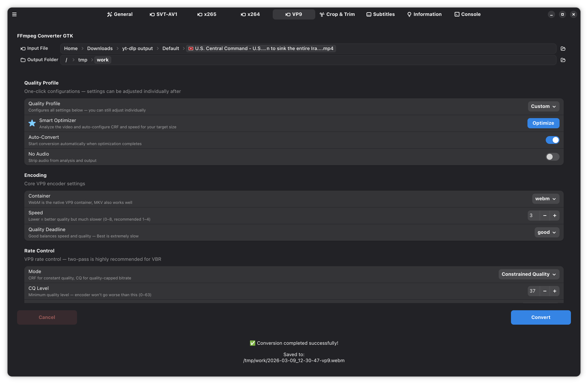Enable the No Audio switch
The width and height of the screenshot is (588, 384).
(x=552, y=157)
